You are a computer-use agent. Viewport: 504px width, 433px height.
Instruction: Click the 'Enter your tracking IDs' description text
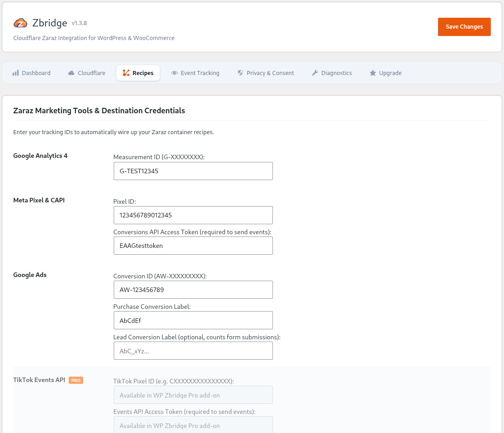(113, 132)
